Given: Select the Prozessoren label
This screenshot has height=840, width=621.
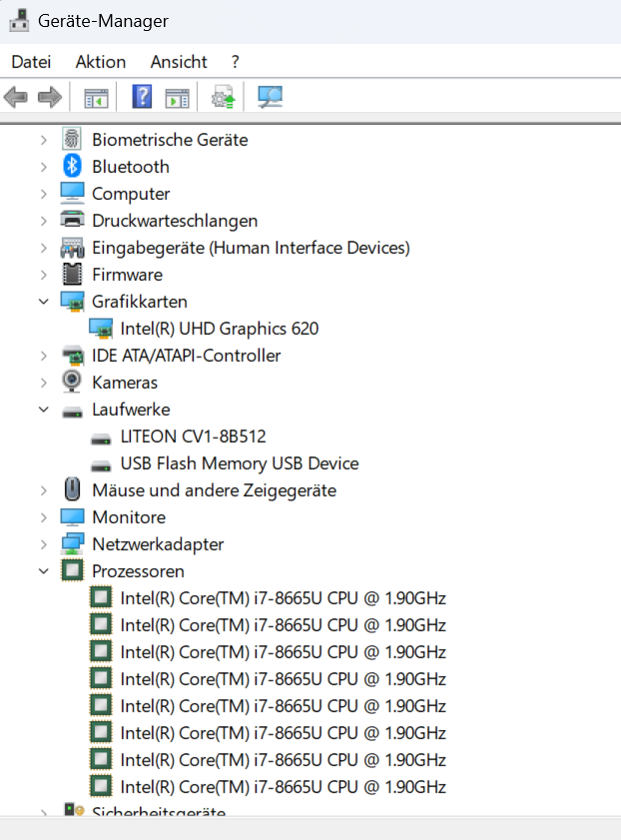Looking at the screenshot, I should click(138, 571).
